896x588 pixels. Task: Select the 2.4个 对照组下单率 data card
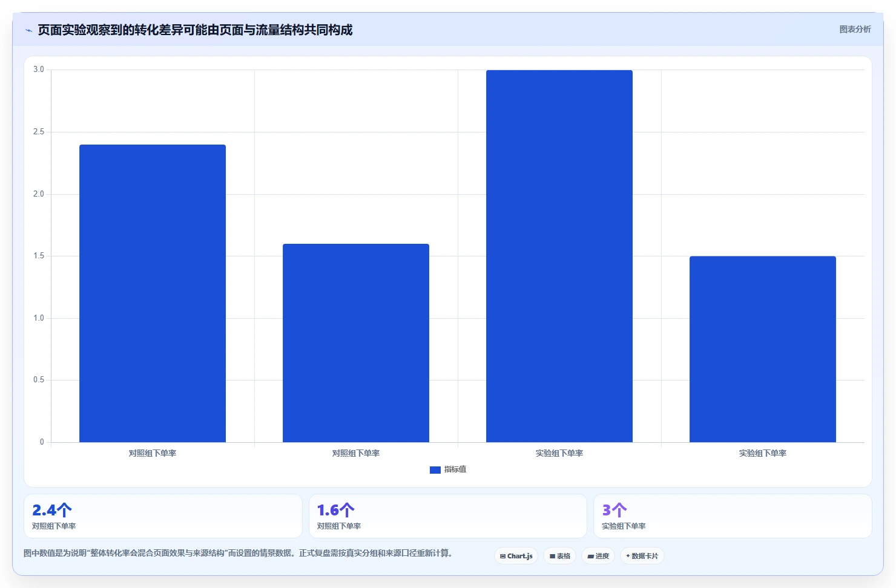click(163, 516)
